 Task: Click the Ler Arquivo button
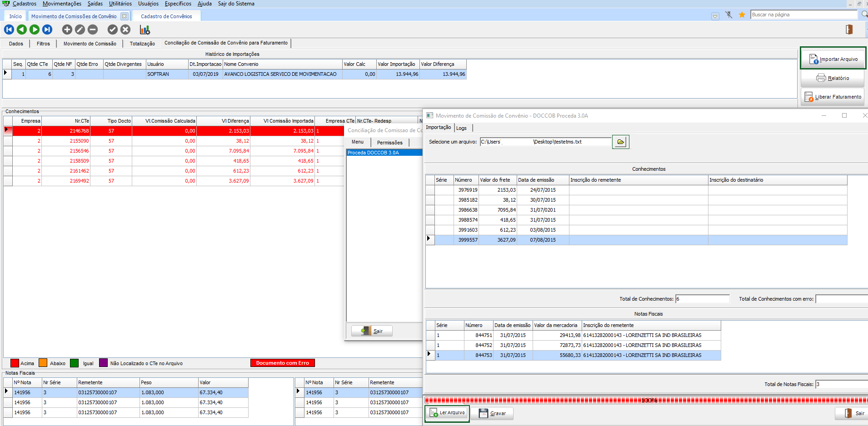(447, 413)
